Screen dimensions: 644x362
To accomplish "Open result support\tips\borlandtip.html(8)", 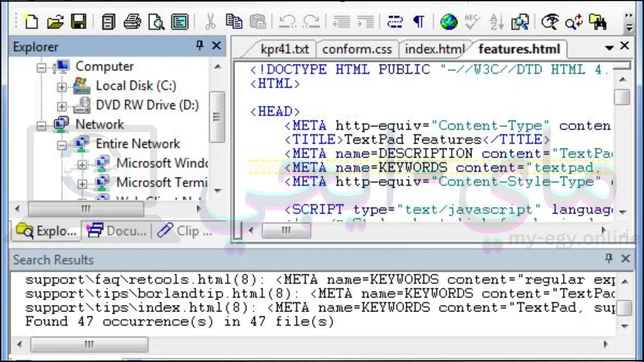I will point(320,294).
